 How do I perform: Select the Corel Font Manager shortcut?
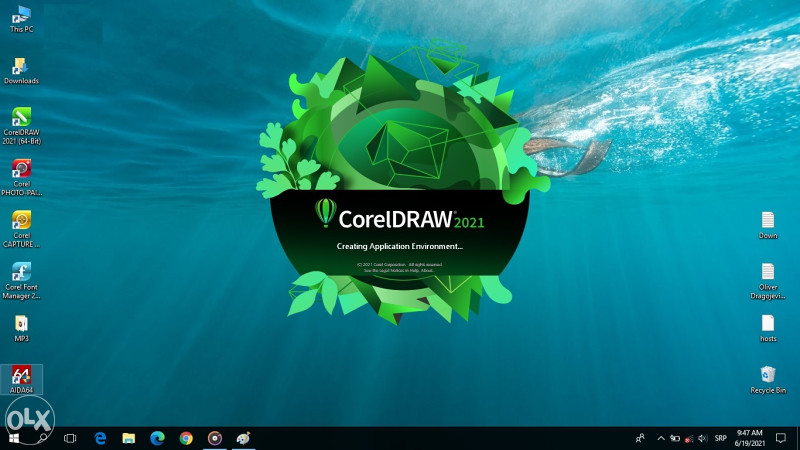tap(21, 280)
